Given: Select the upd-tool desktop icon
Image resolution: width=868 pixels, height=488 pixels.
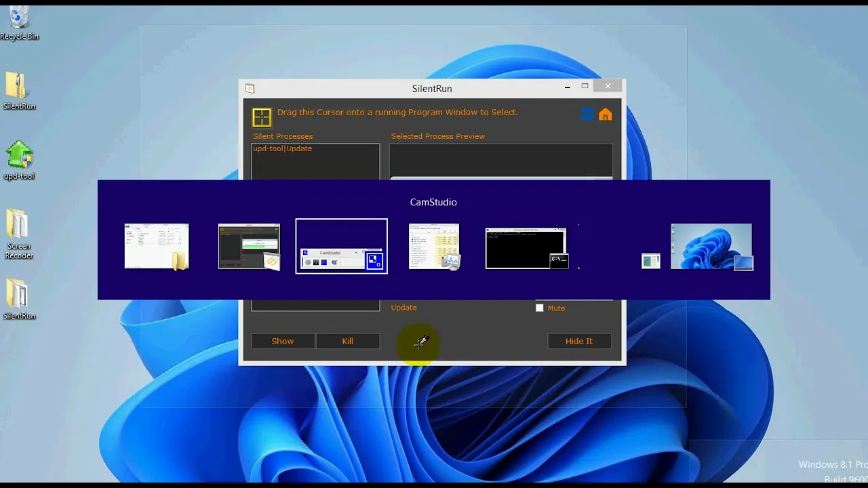Looking at the screenshot, I should point(19,161).
